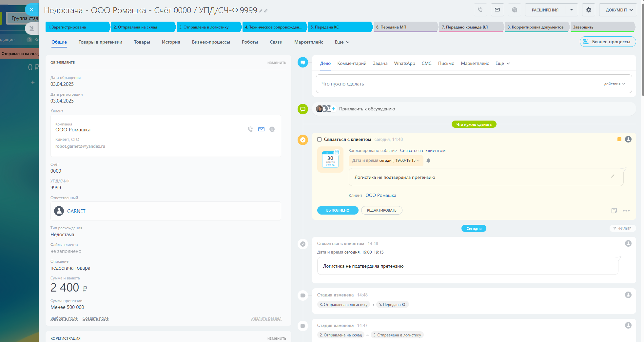
Task: Click the chat bubble icon in top toolbar
Action: (x=515, y=10)
